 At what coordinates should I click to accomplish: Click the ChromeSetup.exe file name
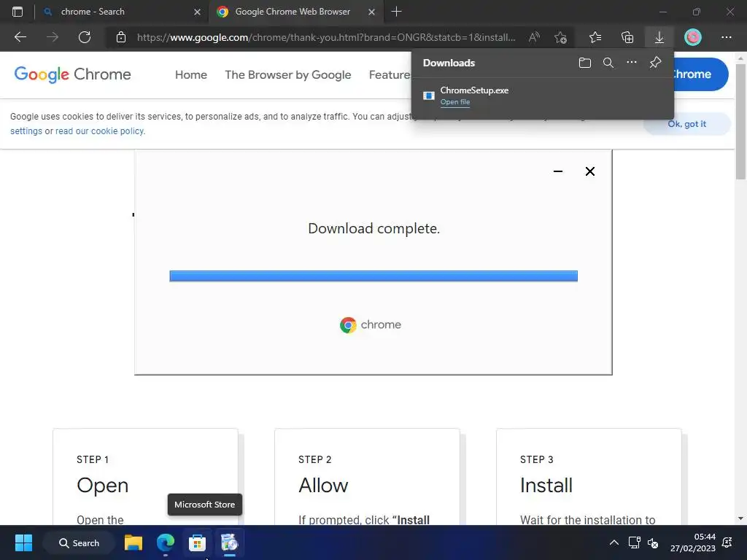[474, 90]
